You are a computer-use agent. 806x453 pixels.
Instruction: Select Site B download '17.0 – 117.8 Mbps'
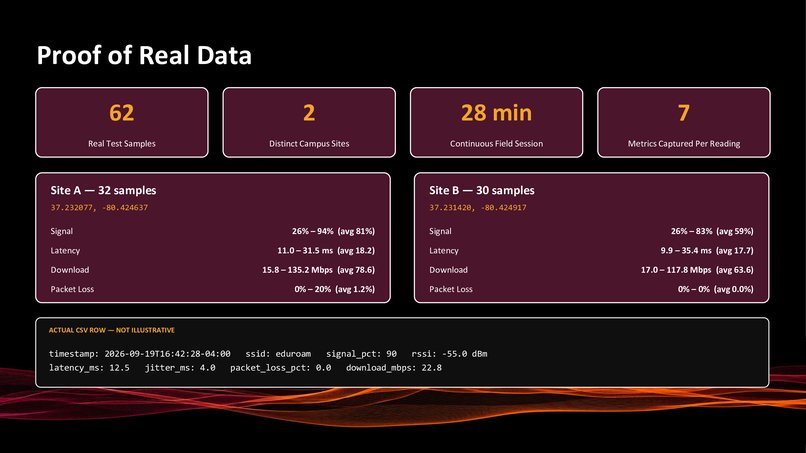pos(676,270)
